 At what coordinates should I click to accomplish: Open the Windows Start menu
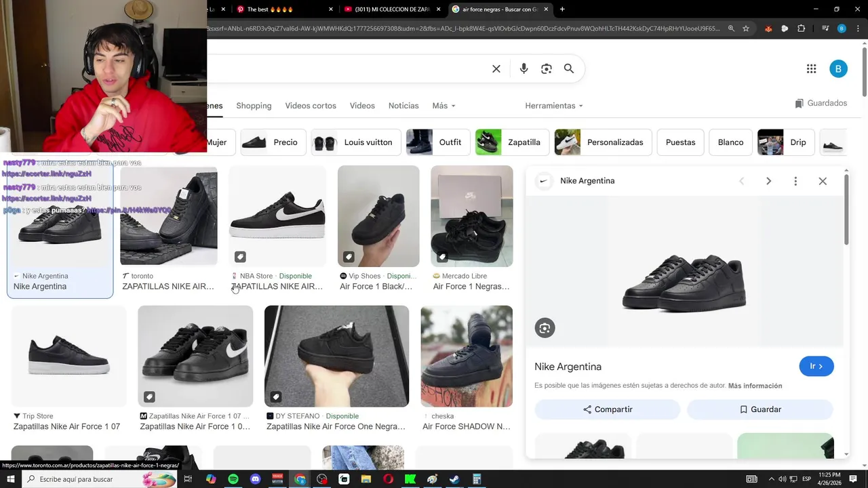pyautogui.click(x=11, y=479)
